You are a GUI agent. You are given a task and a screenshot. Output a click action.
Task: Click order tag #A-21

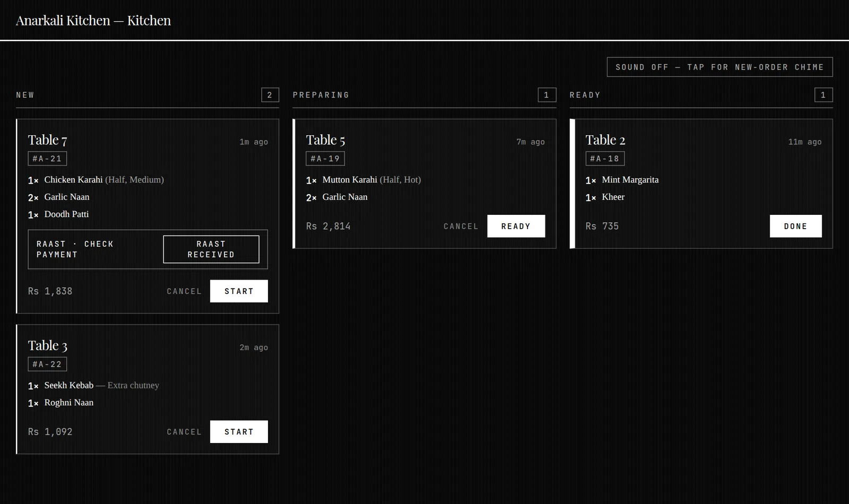[x=47, y=159]
